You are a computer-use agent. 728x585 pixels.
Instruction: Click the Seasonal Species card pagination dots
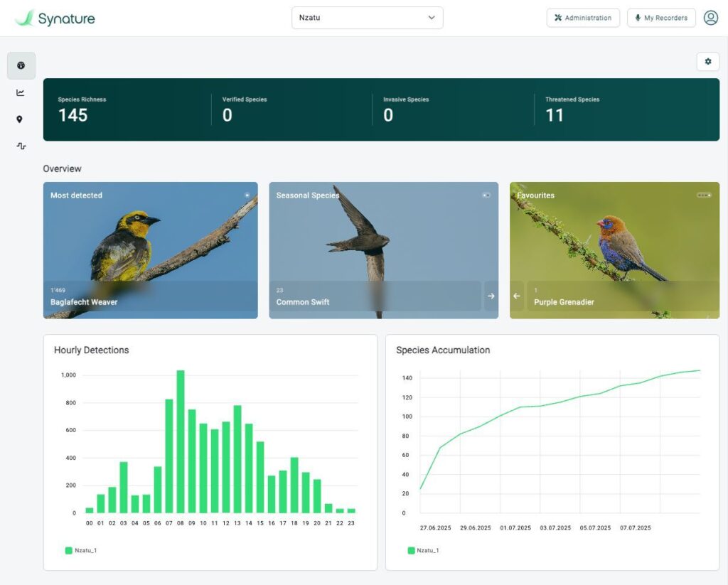486,195
